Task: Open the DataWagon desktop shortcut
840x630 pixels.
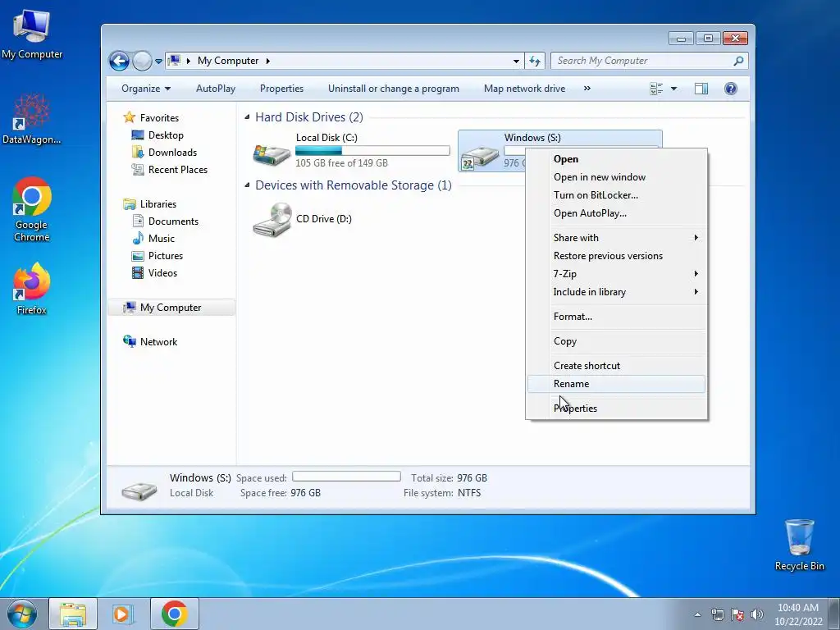Action: click(32, 119)
